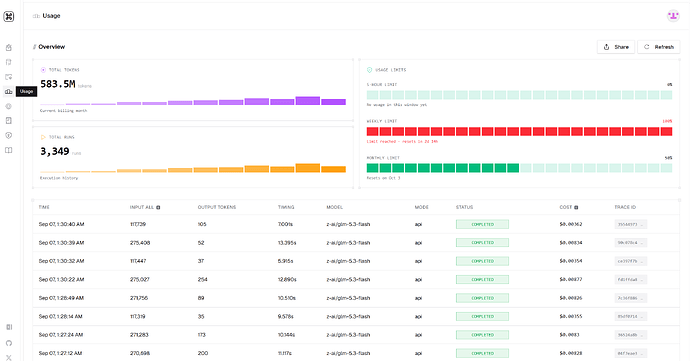This screenshot has width=690, height=361.
Task: Click the Refresh button
Action: pos(659,47)
